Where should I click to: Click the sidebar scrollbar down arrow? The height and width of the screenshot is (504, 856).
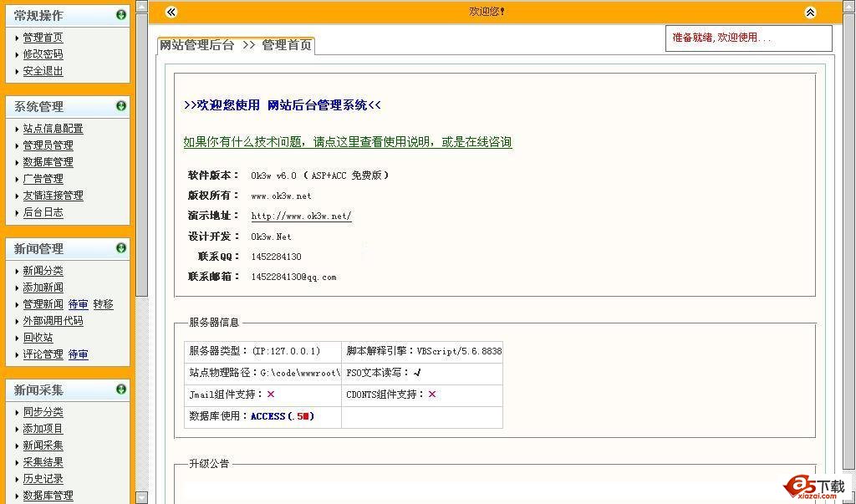point(142,497)
